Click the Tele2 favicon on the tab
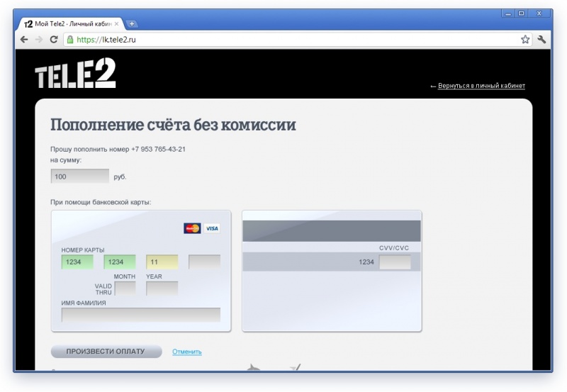 pos(28,24)
